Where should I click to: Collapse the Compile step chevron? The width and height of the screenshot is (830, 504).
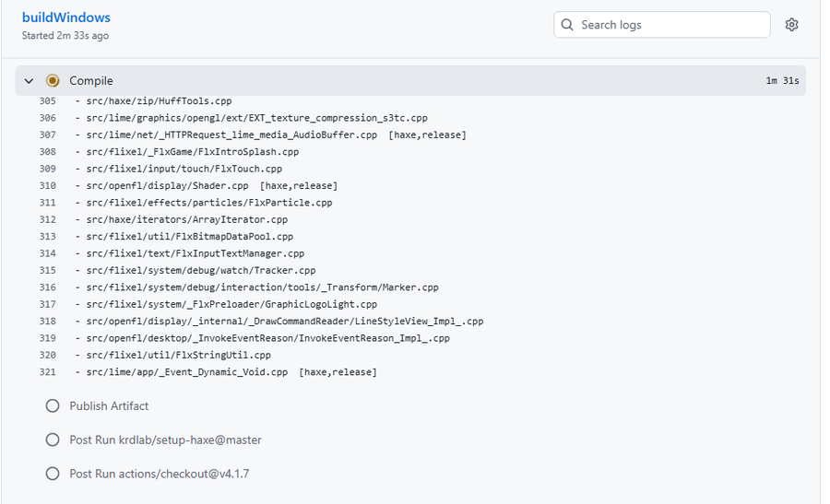pos(30,81)
